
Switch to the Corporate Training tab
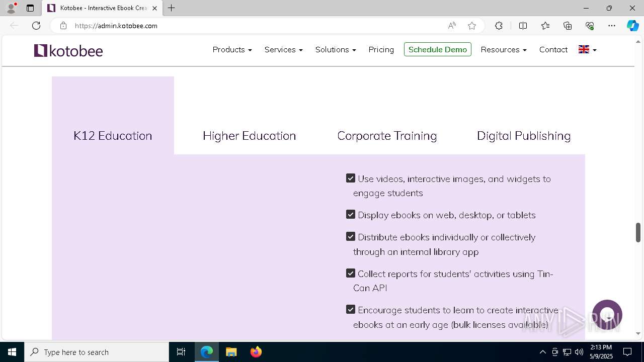point(387,136)
